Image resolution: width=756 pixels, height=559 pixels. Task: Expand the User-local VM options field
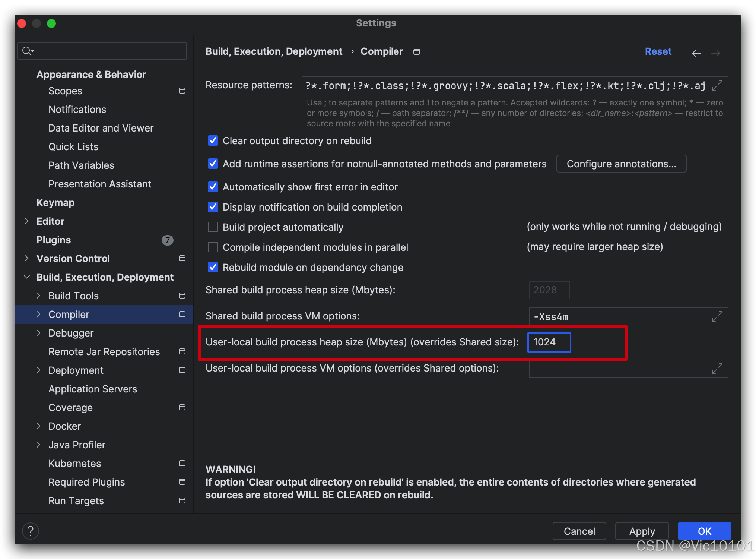coord(717,369)
